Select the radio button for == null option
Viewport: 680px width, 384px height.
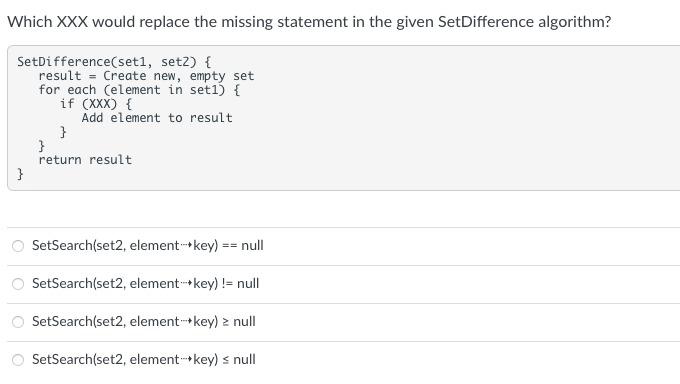click(x=18, y=246)
